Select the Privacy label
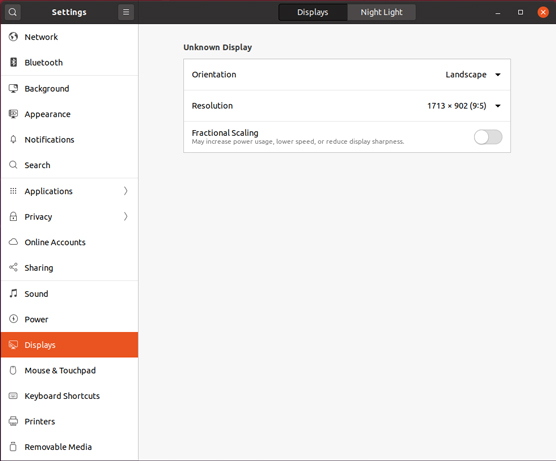556x461 pixels. [38, 217]
